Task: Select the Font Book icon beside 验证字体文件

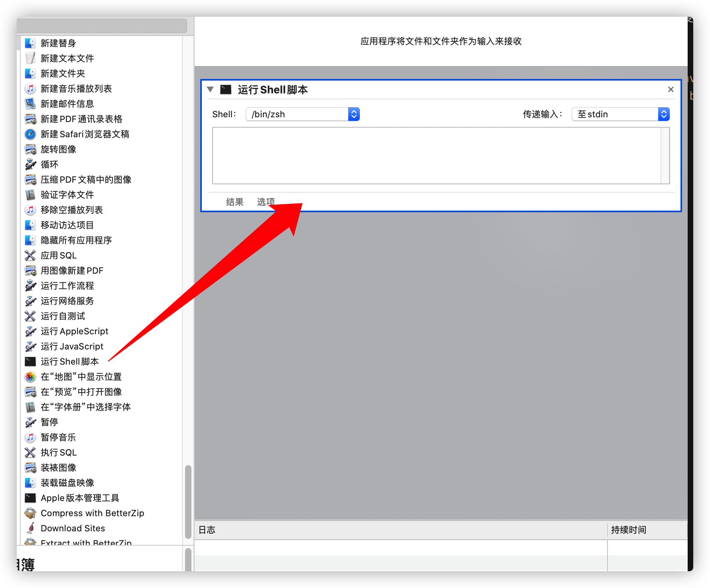Action: 30,195
